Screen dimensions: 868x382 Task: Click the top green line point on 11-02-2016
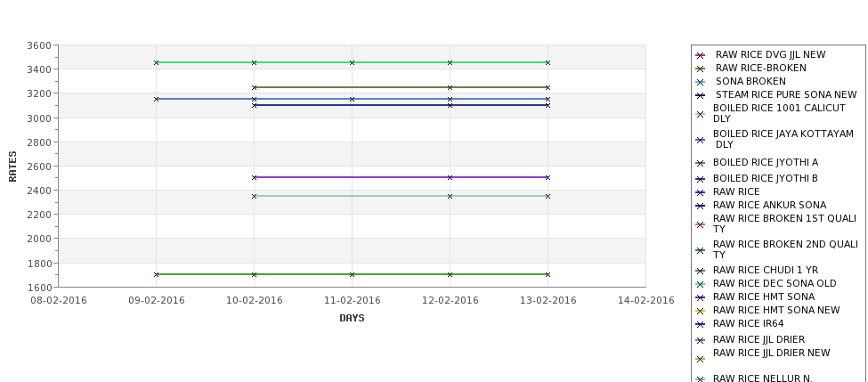pyautogui.click(x=352, y=62)
